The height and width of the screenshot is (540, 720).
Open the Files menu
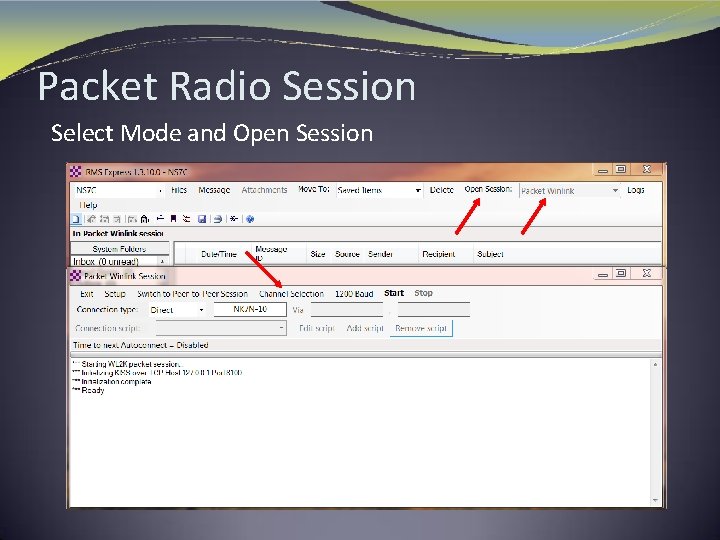coord(179,190)
